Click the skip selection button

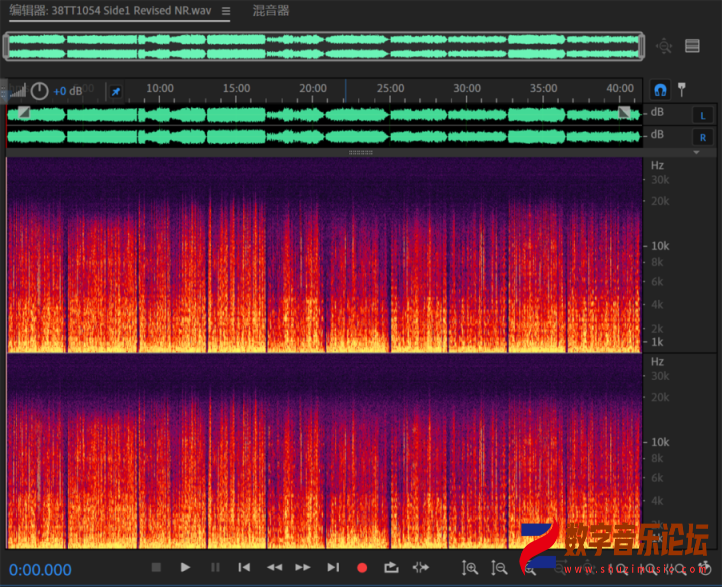click(x=421, y=568)
